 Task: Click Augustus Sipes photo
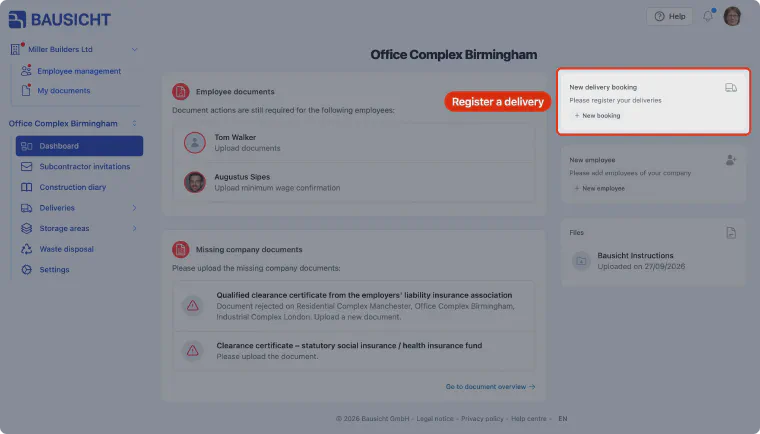pyautogui.click(x=194, y=182)
